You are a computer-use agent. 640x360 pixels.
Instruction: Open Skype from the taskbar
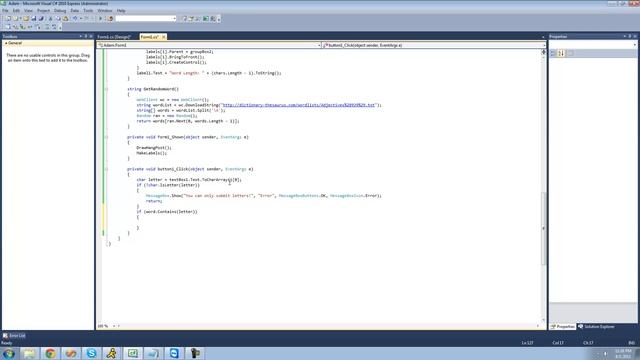point(91,353)
